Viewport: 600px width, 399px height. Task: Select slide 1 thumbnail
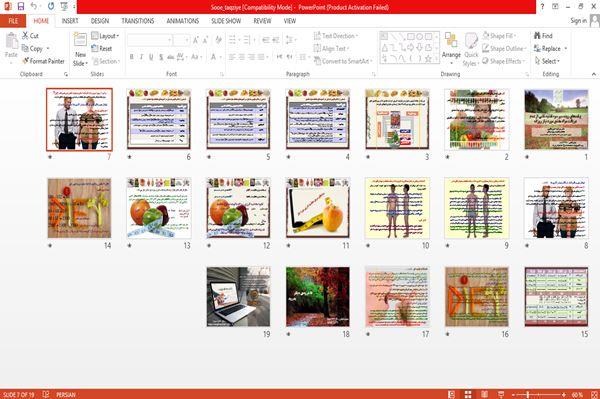pyautogui.click(x=556, y=119)
